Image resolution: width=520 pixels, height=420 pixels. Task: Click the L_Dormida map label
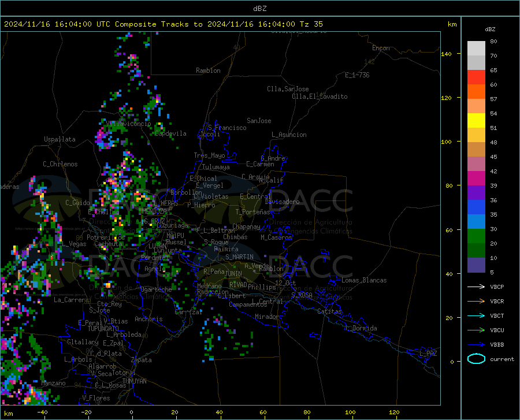361,328
